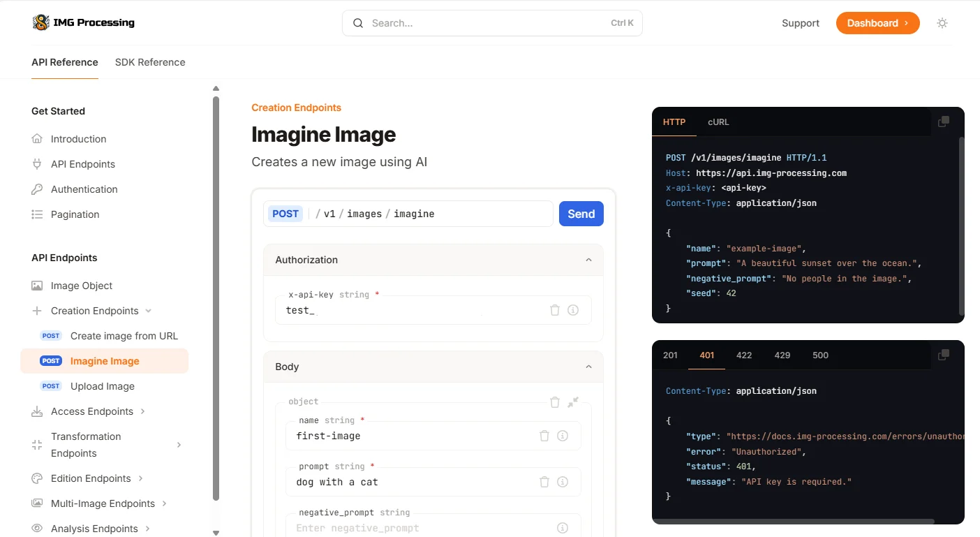Clear the name field using trash icon
The image size is (980, 537).
point(544,436)
